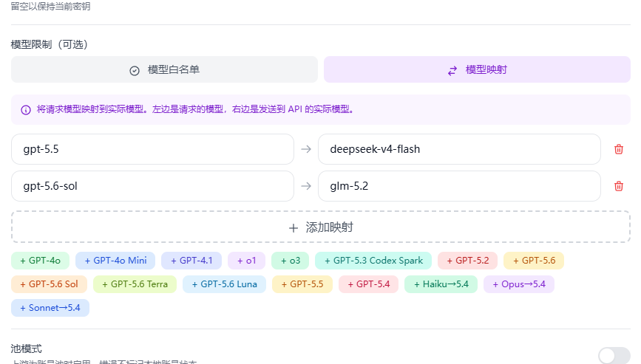Add the GPT-4o preset mapping

pyautogui.click(x=40, y=261)
